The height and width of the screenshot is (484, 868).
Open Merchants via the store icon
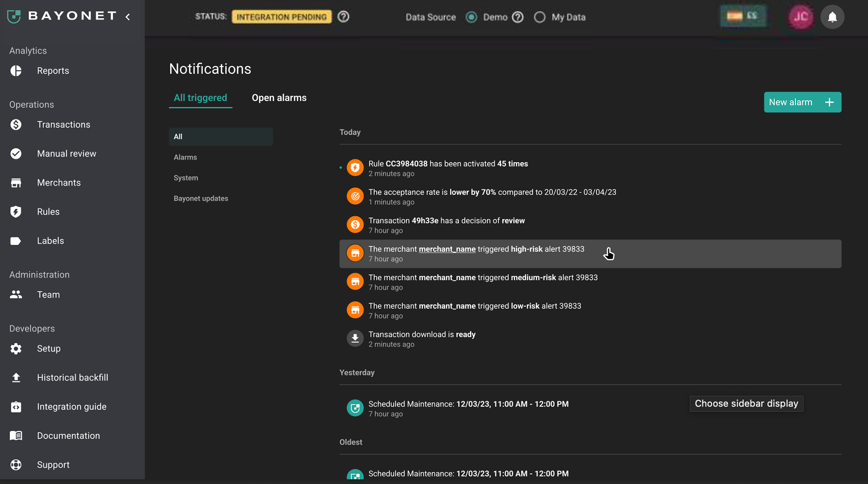16,183
